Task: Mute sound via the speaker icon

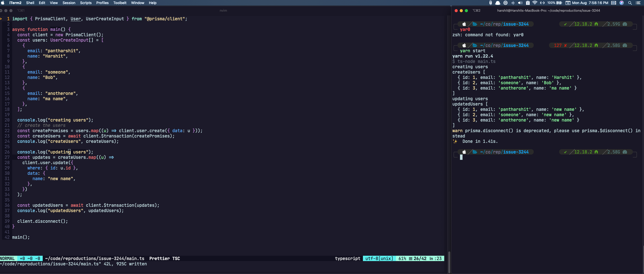Action: point(520,3)
